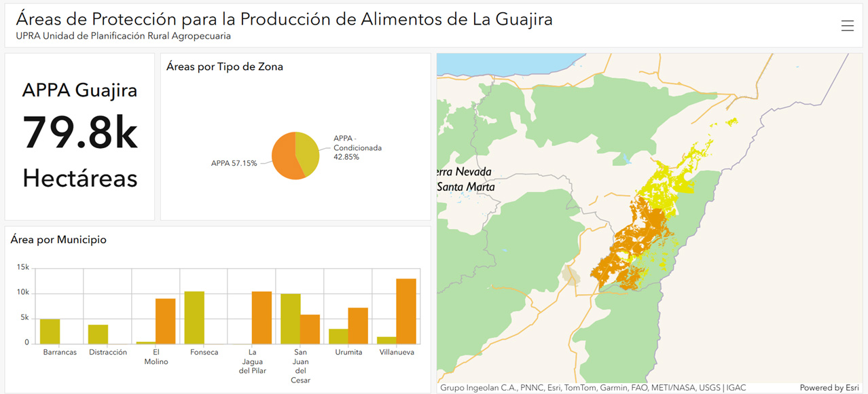This screenshot has height=394, width=868.
Task: Click the short yellow Villanueva bar
Action: coord(386,340)
